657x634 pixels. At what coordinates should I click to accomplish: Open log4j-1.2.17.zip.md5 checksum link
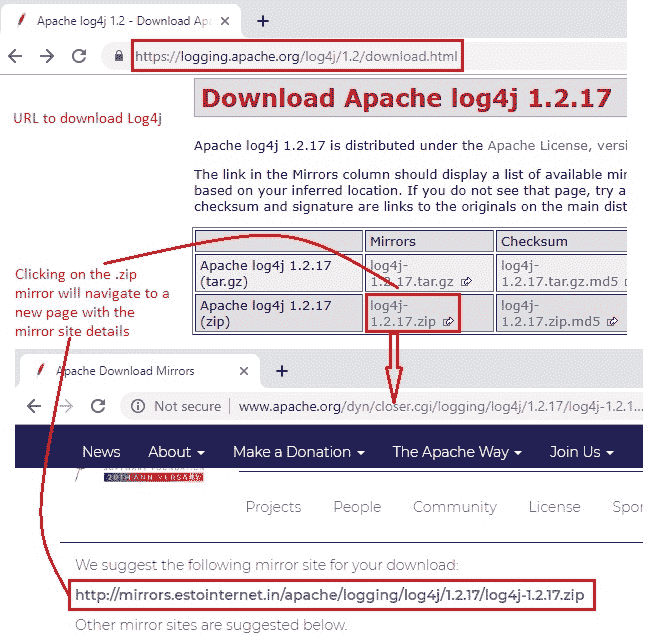551,313
